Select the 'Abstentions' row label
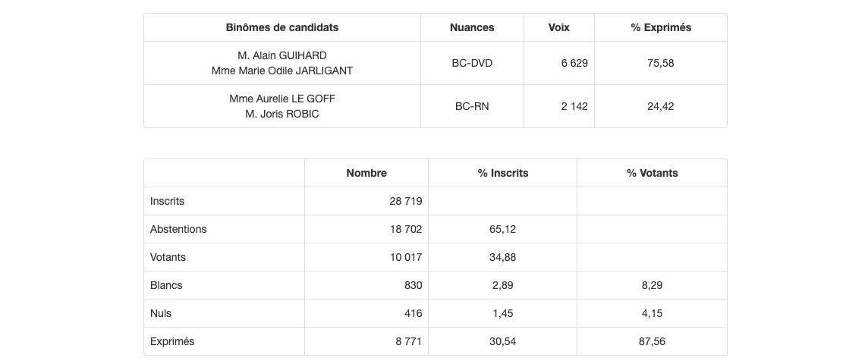The width and height of the screenshot is (868, 364). [x=178, y=229]
